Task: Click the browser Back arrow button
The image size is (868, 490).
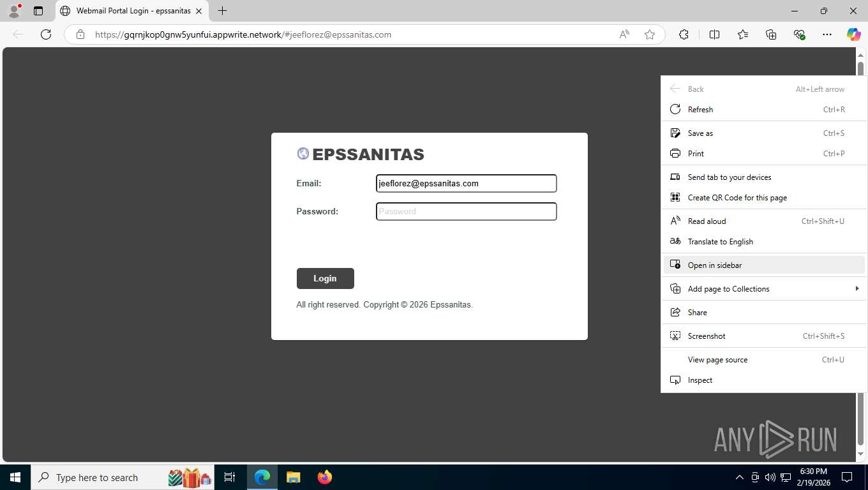Action: [x=18, y=34]
